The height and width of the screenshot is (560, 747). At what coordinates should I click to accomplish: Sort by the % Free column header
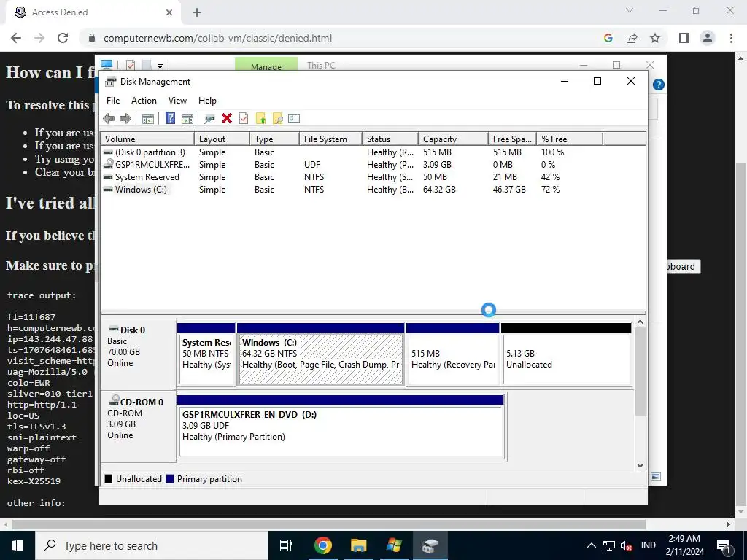click(x=570, y=139)
